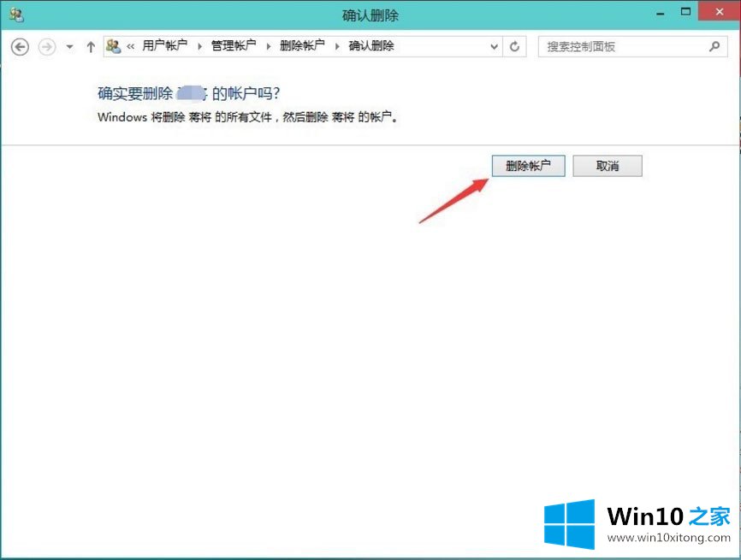Close the 确认删除 window

click(720, 12)
